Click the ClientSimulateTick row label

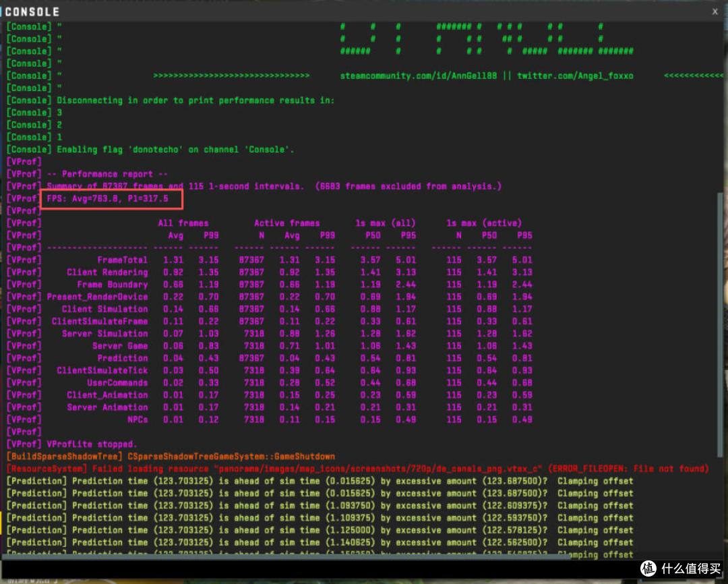pyautogui.click(x=102, y=371)
